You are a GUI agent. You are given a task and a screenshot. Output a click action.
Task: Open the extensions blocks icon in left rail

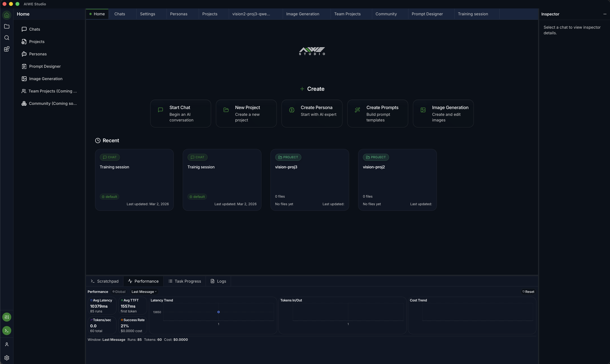click(x=7, y=49)
